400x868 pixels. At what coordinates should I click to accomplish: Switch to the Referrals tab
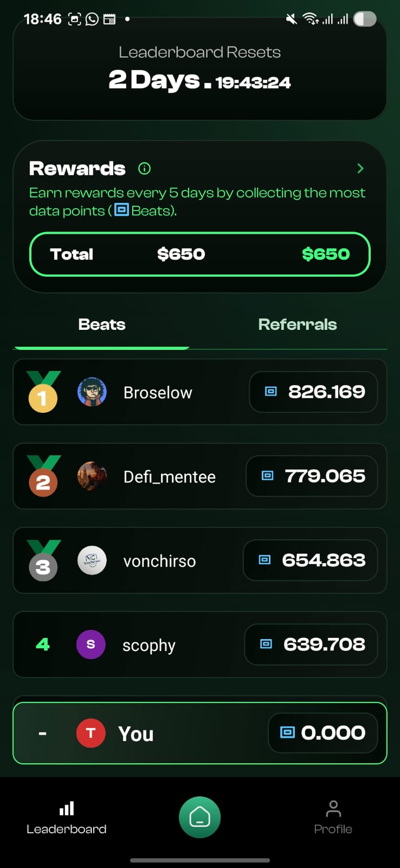point(298,324)
